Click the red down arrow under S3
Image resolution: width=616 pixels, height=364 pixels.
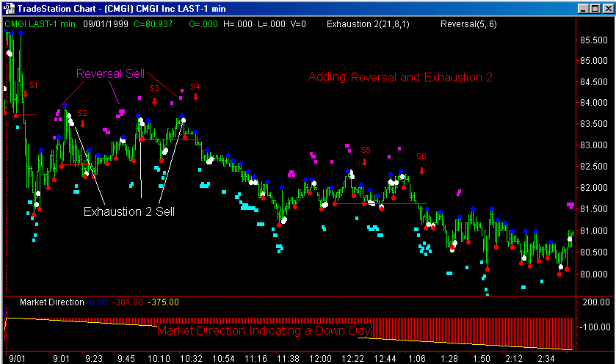point(154,101)
